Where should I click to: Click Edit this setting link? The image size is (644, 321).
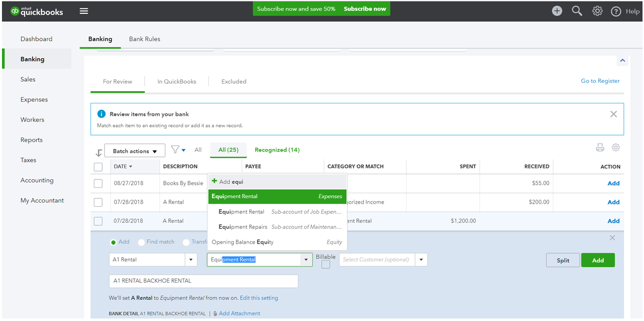[259, 298]
